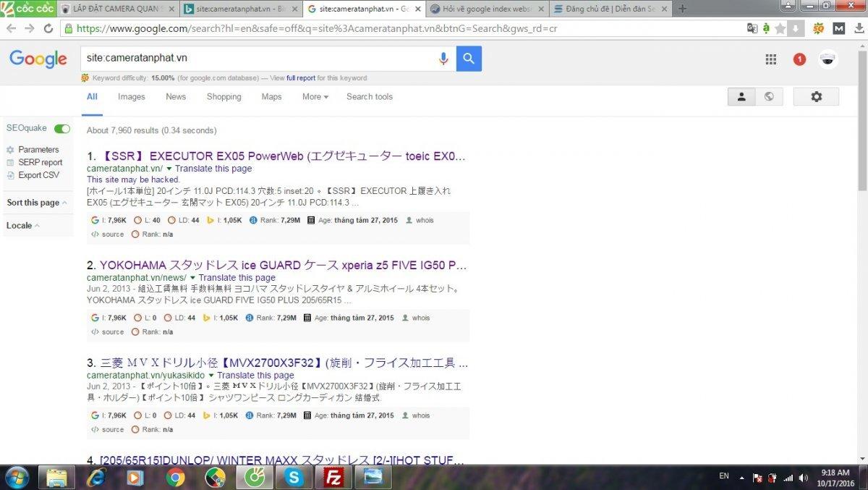Click the EN language indicator in tray
The height and width of the screenshot is (490, 868).
point(724,476)
